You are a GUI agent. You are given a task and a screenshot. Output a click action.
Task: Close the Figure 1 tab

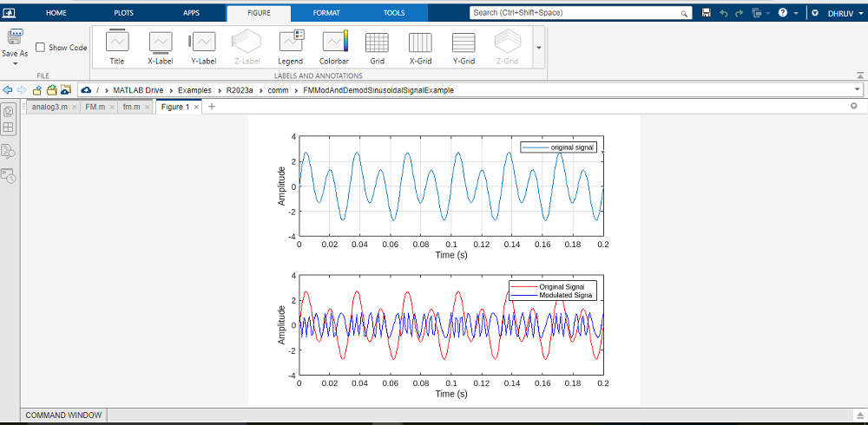195,107
